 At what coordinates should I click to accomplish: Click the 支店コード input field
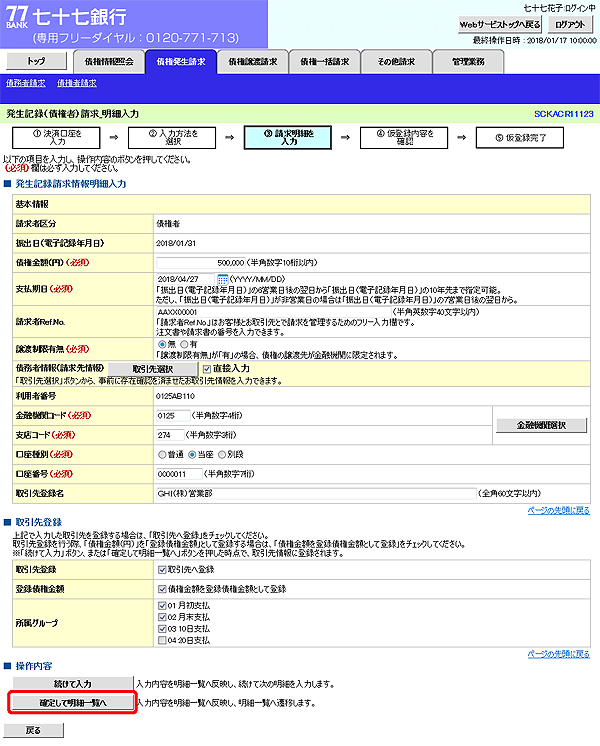(170, 435)
